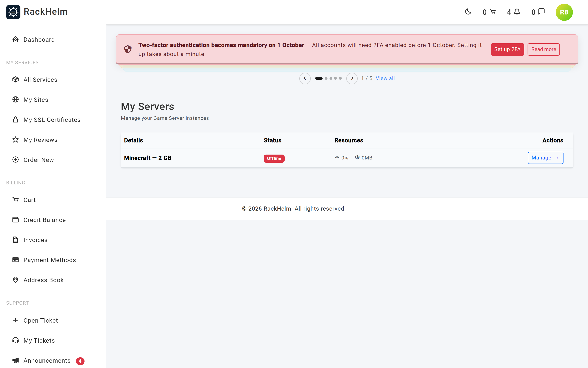Click the View all announcements link

tap(385, 78)
